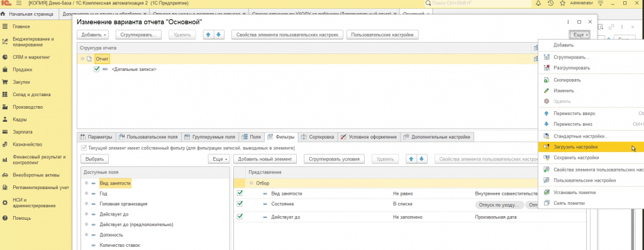Screen dimensions: 644x250
Task: Switch to the Условное оформление tab
Action: coord(369,137)
